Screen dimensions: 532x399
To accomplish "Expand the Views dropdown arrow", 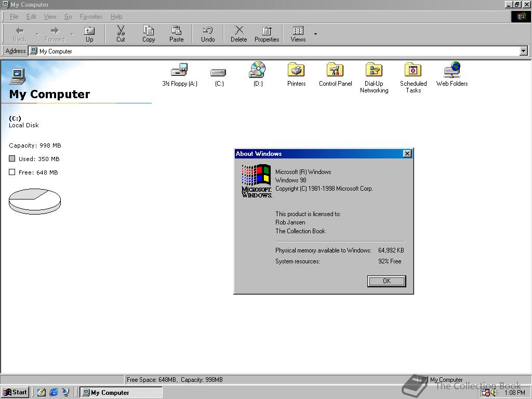I will pos(315,34).
